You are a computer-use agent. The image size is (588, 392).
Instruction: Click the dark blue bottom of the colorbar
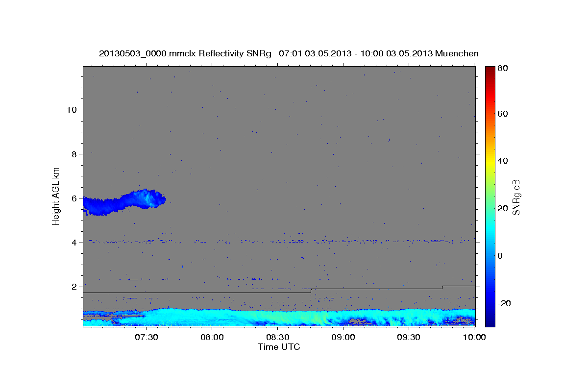point(490,321)
